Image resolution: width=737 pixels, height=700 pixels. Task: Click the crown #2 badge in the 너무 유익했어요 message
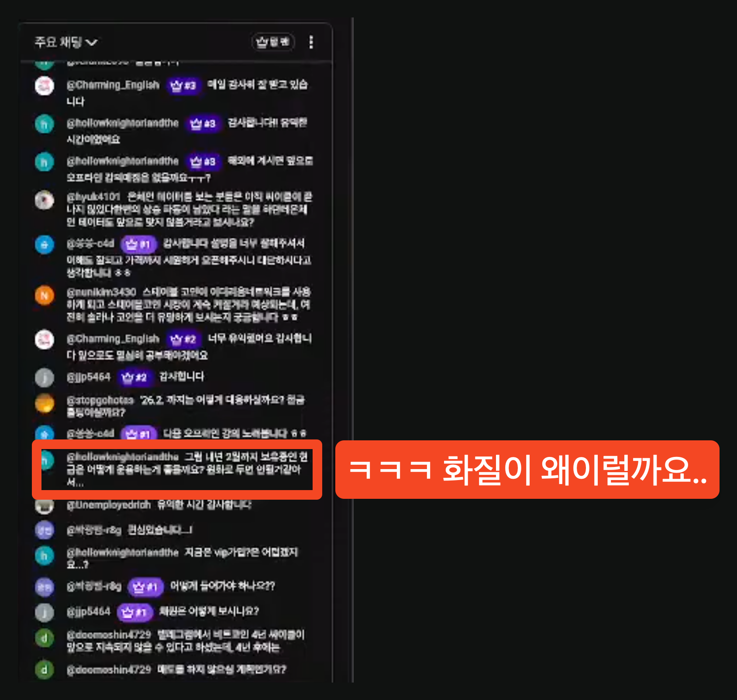pos(183,339)
